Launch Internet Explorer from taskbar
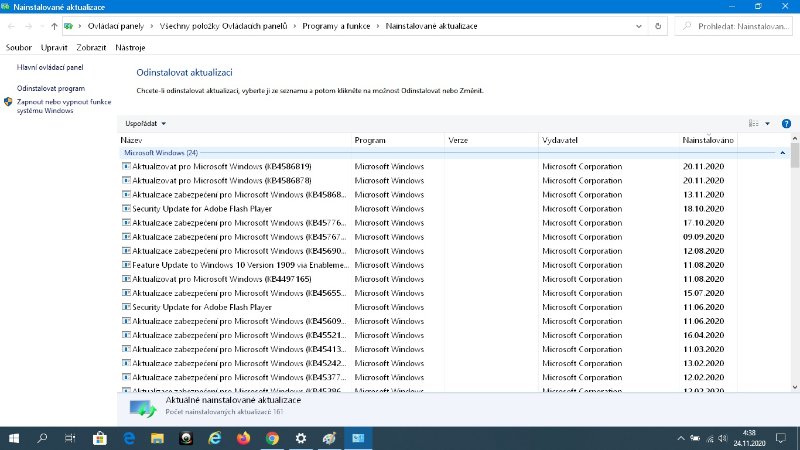This screenshot has height=450, width=800. 215,438
